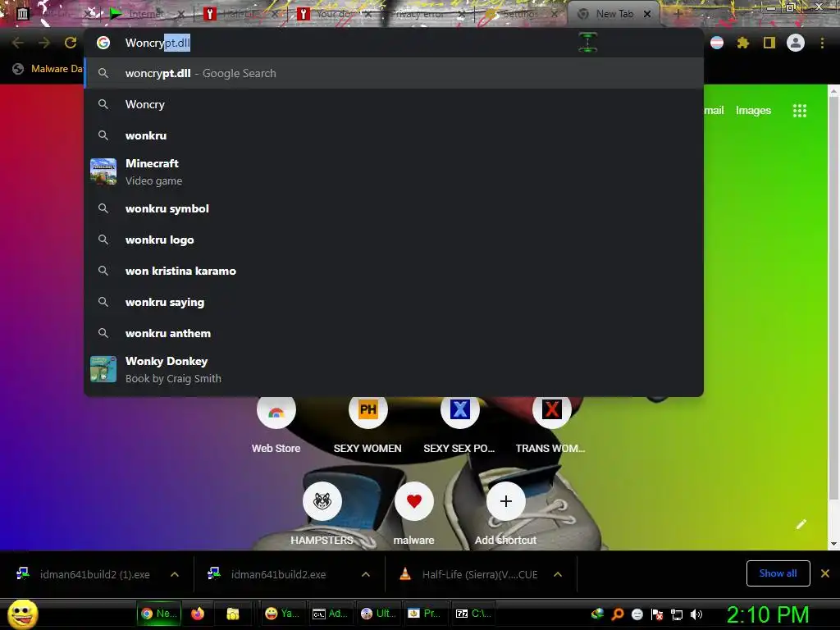
Task: Open the idman641build2.exe download
Action: tap(279, 574)
